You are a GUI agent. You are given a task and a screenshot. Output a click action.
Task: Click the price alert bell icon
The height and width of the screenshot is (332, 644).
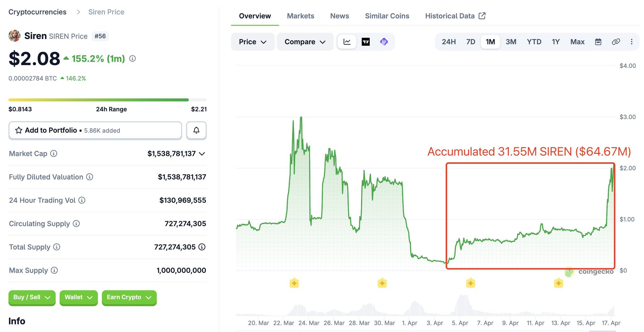[x=196, y=130]
